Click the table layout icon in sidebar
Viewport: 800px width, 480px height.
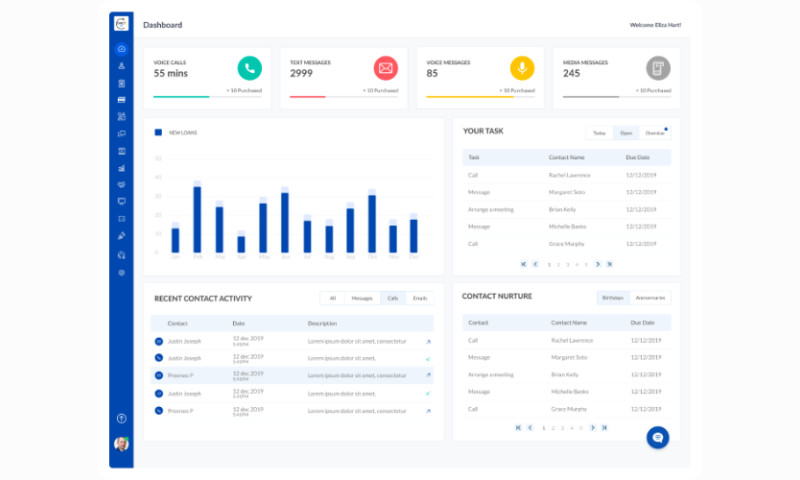point(121,151)
